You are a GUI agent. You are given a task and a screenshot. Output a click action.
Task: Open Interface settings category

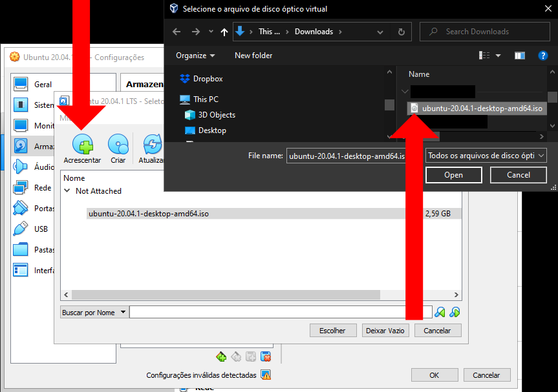pyautogui.click(x=33, y=270)
